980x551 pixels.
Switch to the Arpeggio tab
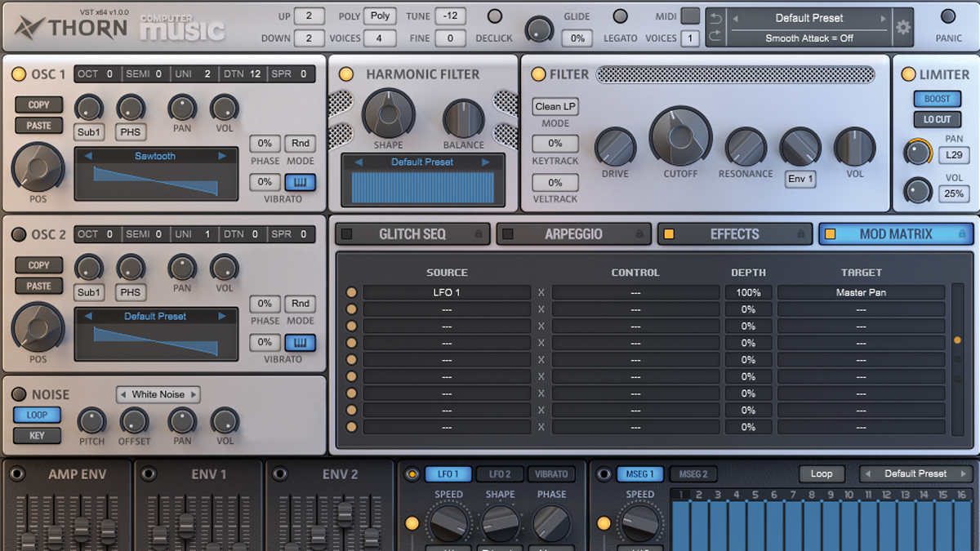point(573,234)
